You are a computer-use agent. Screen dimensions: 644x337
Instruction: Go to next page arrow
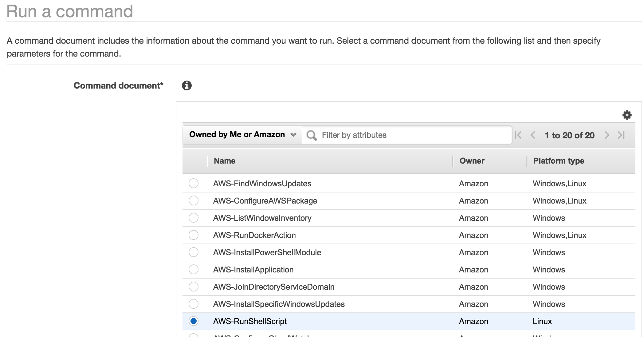point(607,135)
